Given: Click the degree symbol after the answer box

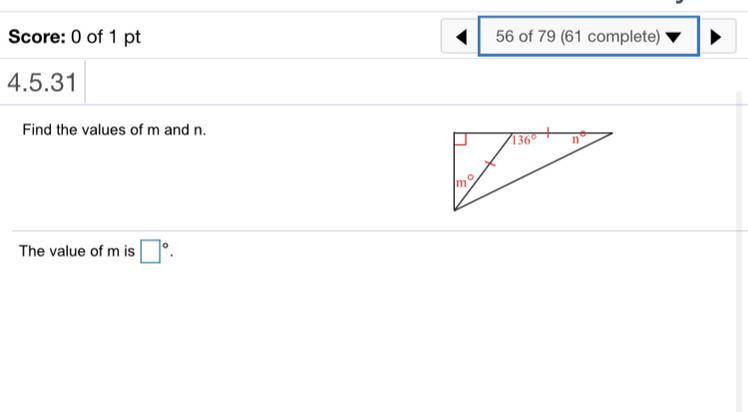Looking at the screenshot, I should pyautogui.click(x=166, y=246).
